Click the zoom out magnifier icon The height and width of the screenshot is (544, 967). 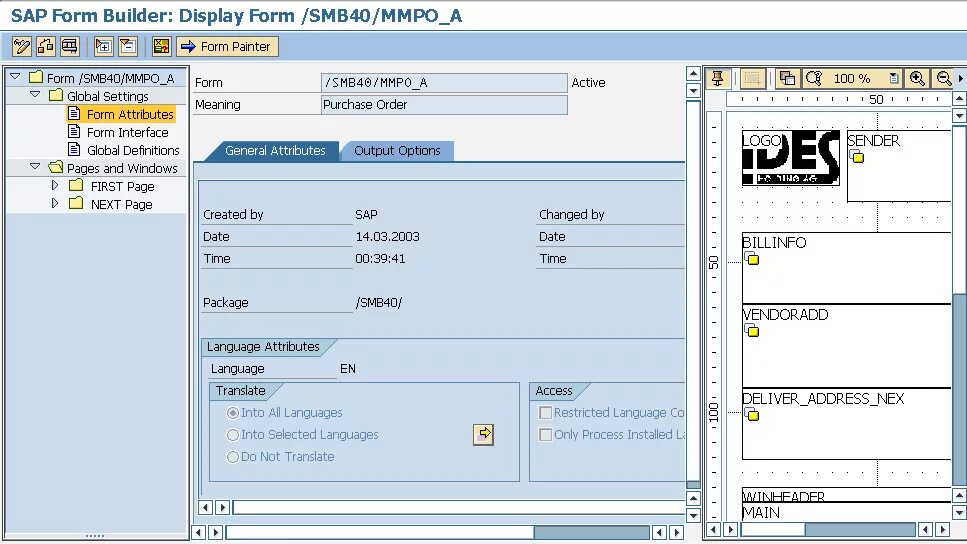(944, 78)
